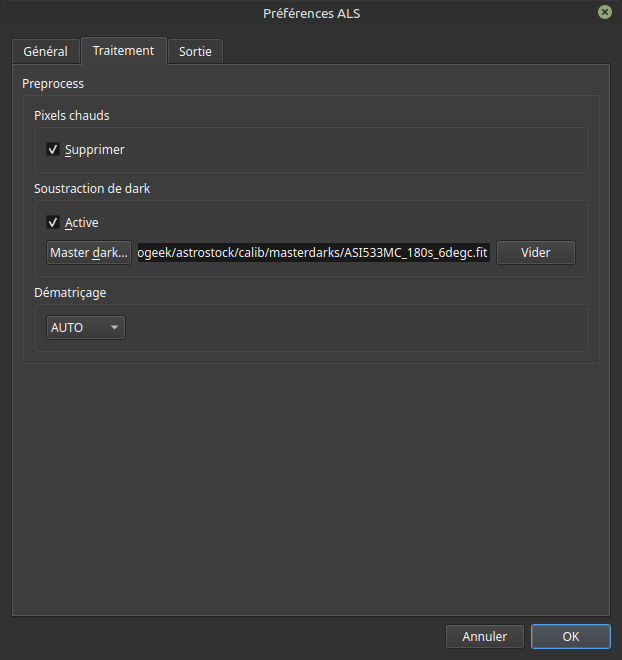The width and height of the screenshot is (622, 660).
Task: Close the Préférences ALS dialog window
Action: pos(605,13)
